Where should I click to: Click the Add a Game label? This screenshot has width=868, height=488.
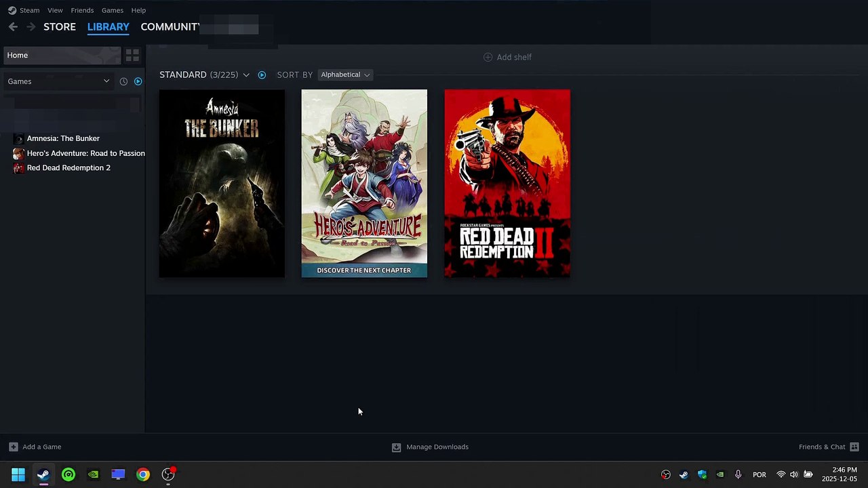[x=42, y=447]
